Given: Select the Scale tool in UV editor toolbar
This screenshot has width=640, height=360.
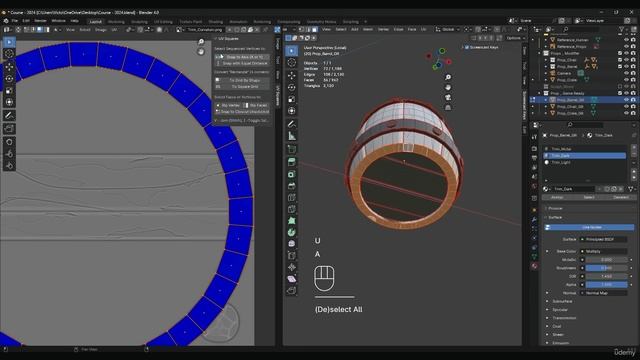Looking at the screenshot, I should pyautogui.click(x=9, y=90).
